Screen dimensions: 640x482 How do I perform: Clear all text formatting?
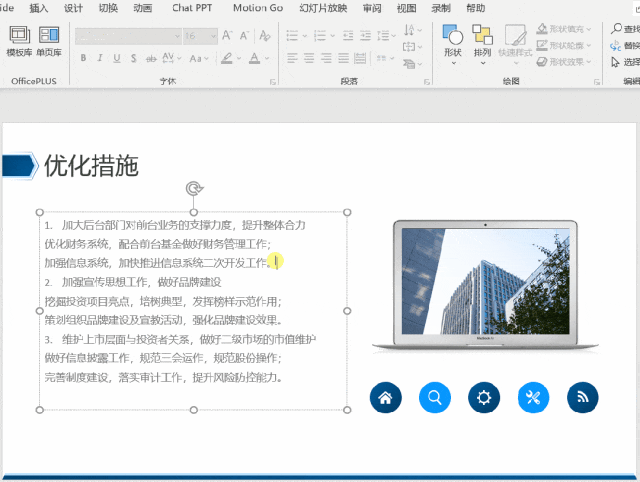[264, 36]
